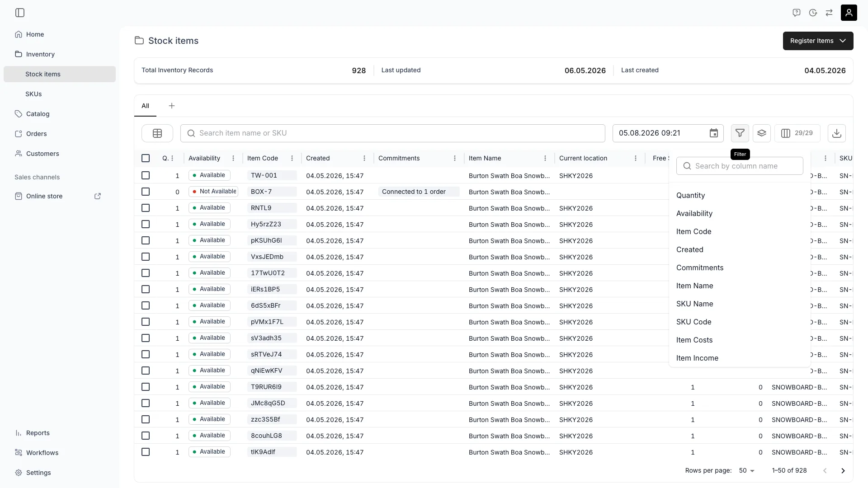The width and height of the screenshot is (868, 488).
Task: Click the Not Available status badge
Action: point(213,192)
